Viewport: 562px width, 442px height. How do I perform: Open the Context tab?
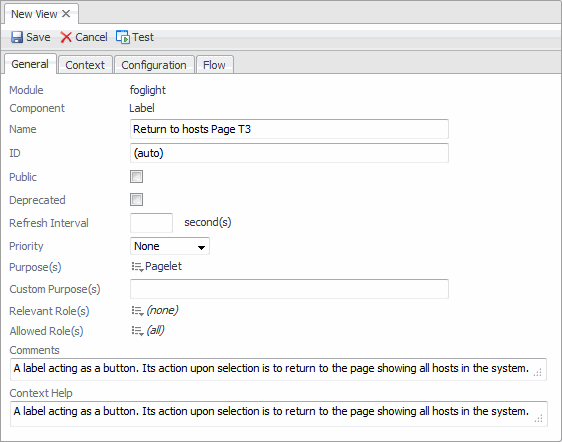[85, 65]
